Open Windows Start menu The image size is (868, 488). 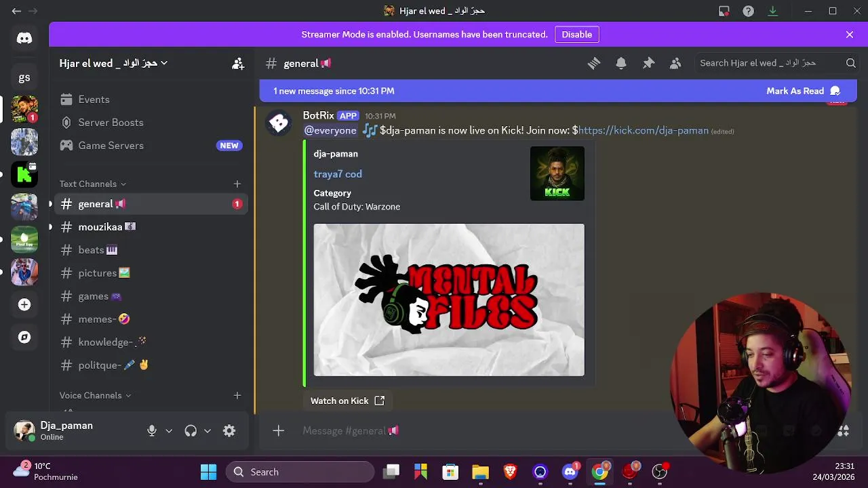(208, 472)
